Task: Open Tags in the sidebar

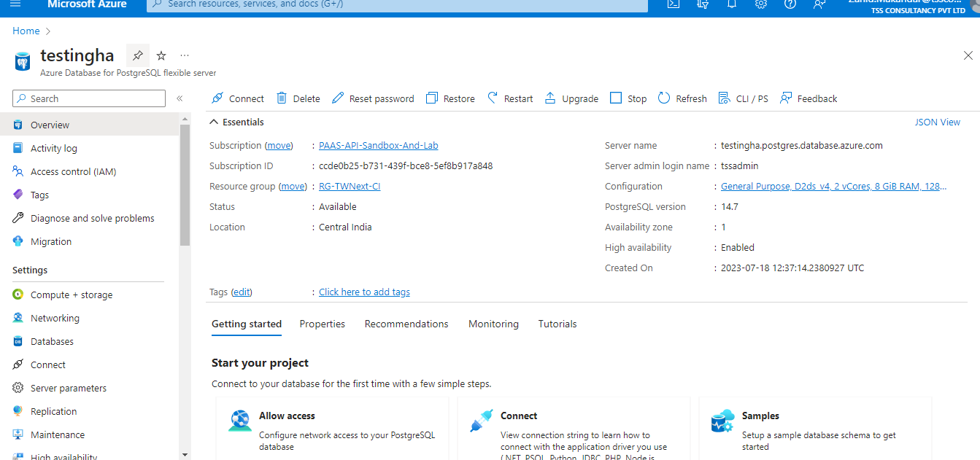Action: (89, 195)
